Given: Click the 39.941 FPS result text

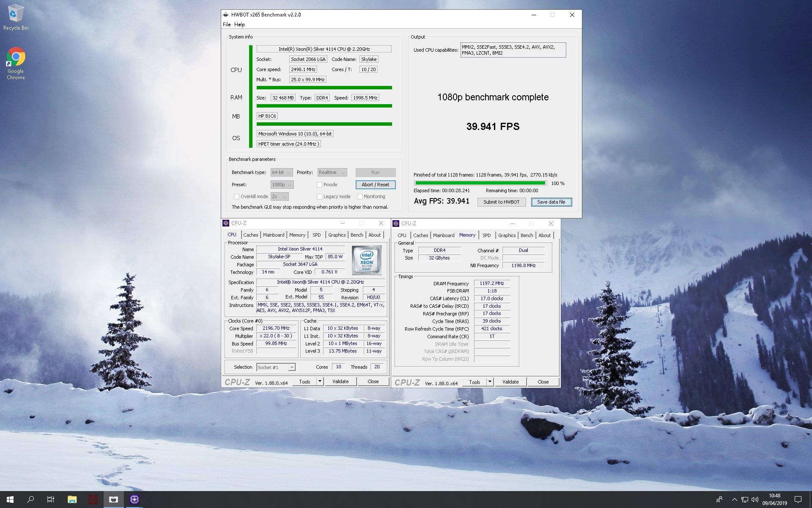Looking at the screenshot, I should (x=493, y=127).
